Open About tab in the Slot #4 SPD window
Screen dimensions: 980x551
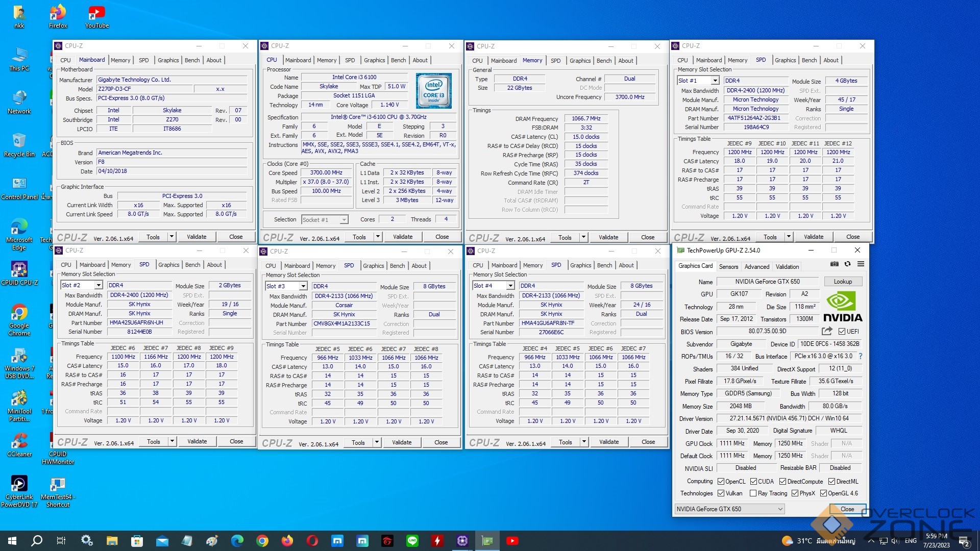pos(626,265)
